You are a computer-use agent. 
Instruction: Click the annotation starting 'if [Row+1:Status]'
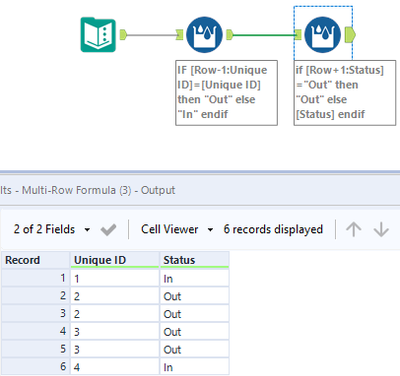click(x=345, y=93)
